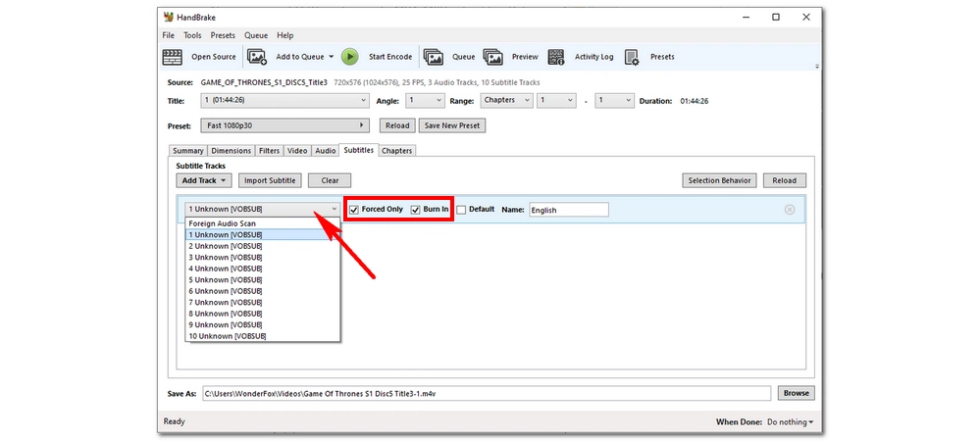This screenshot has height=441, width=980.
Task: Open the Tools menu
Action: click(192, 35)
